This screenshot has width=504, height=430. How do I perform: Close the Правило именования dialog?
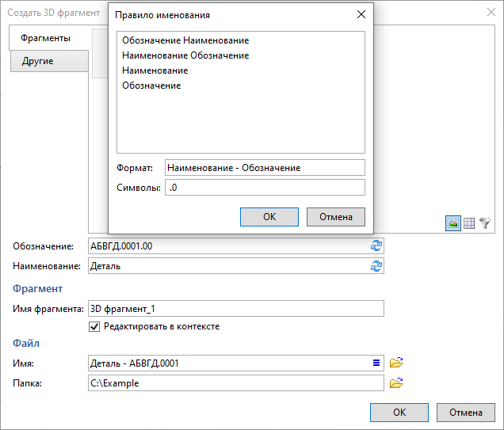point(361,14)
